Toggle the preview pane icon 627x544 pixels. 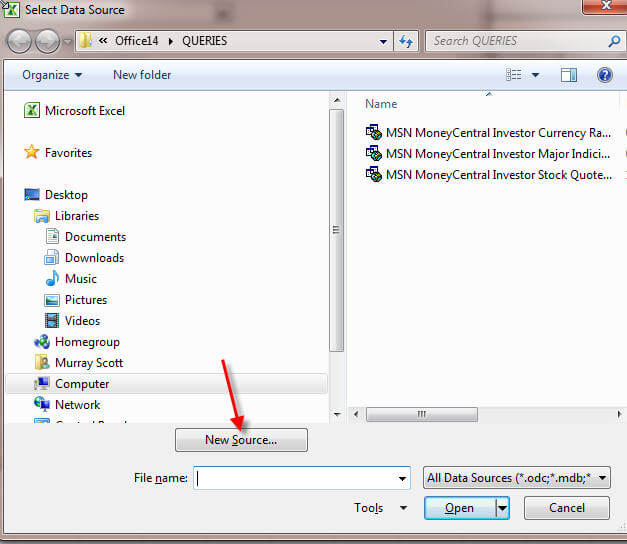(x=568, y=75)
